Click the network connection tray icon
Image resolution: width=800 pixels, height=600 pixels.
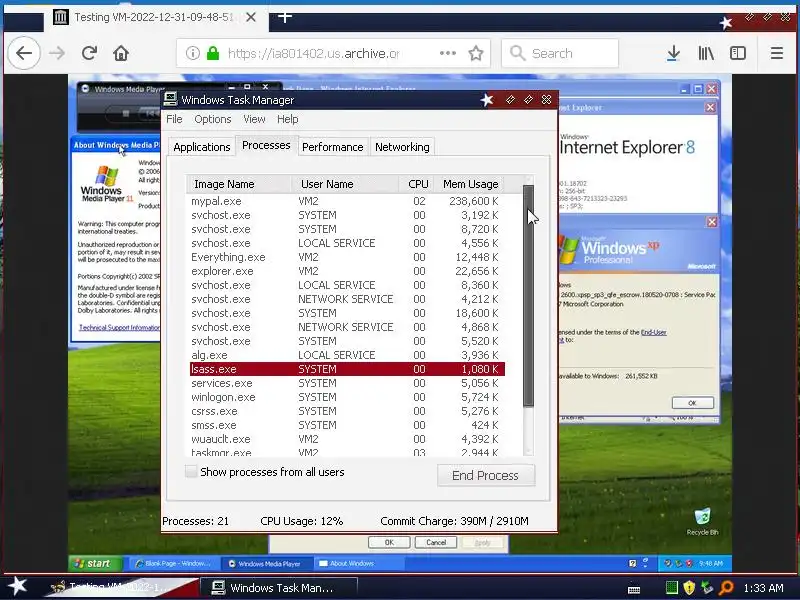click(707, 588)
